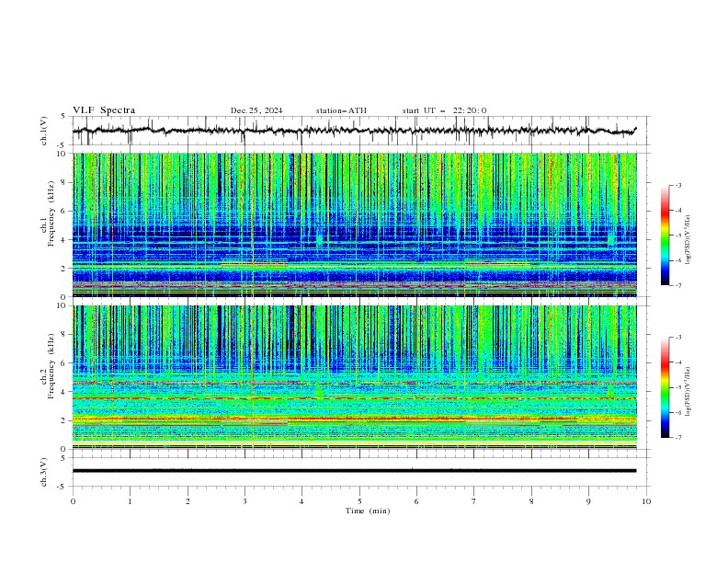This screenshot has height=563, width=728.
Task: Click the ch.1 spectrogram plot
Action: click(355, 224)
